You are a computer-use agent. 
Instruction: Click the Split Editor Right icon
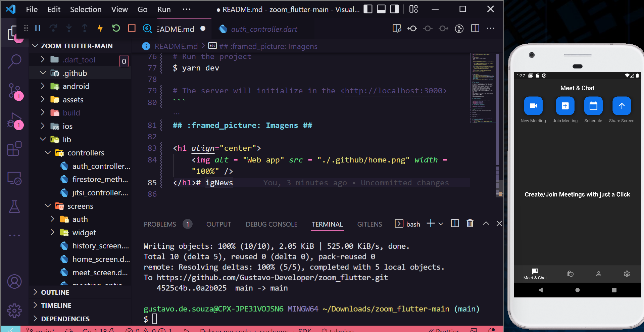tap(475, 29)
